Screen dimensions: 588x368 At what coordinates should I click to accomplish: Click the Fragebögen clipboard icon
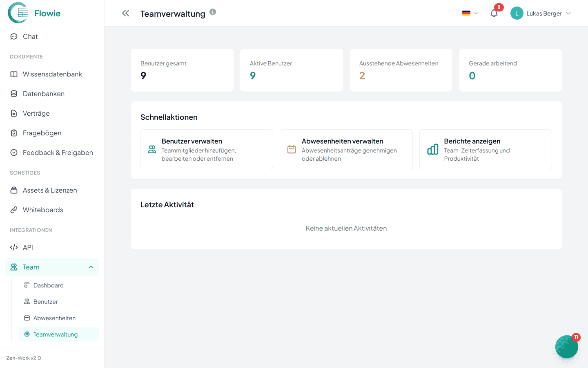pos(14,133)
